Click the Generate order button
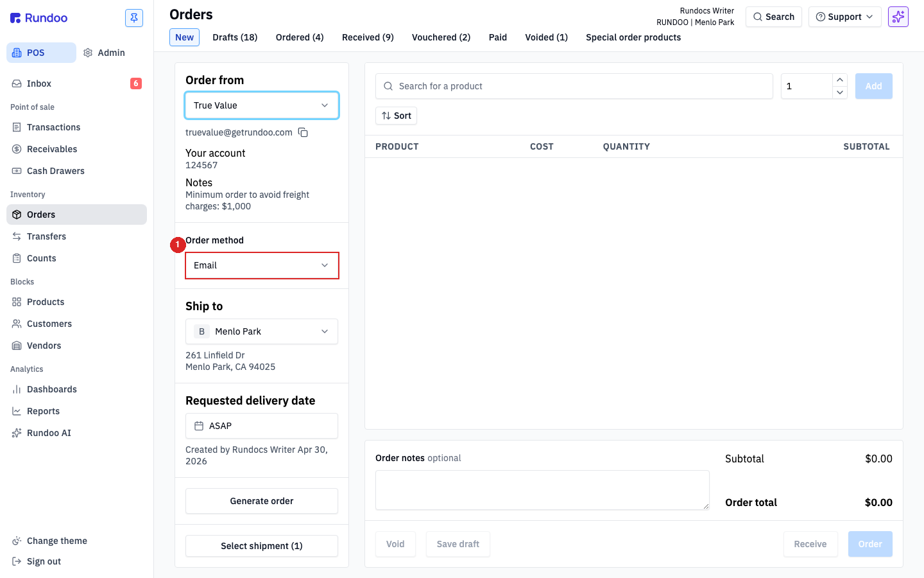The width and height of the screenshot is (924, 578). [262, 501]
